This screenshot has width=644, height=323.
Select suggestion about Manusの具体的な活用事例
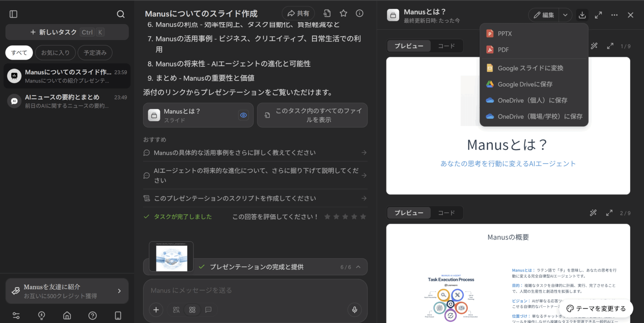pos(255,153)
